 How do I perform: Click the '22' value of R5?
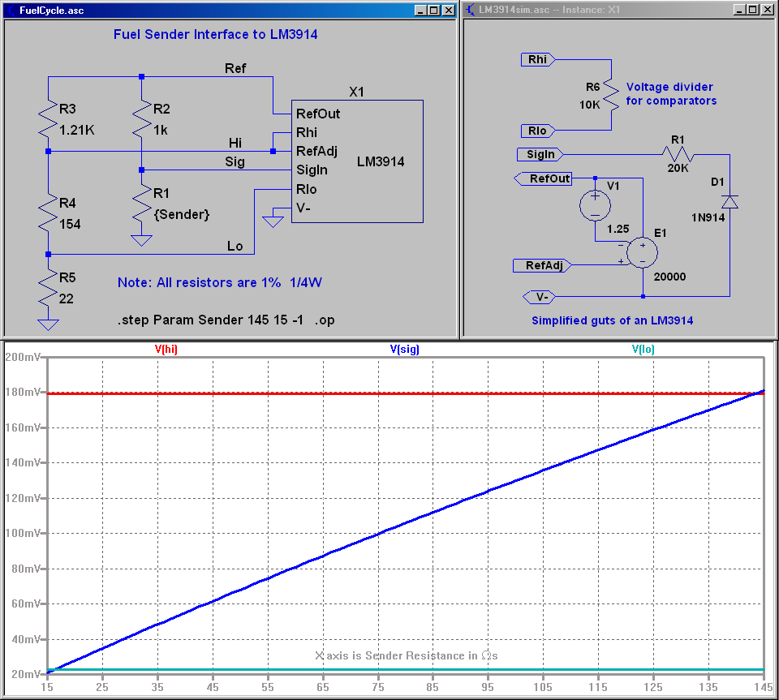pyautogui.click(x=66, y=298)
